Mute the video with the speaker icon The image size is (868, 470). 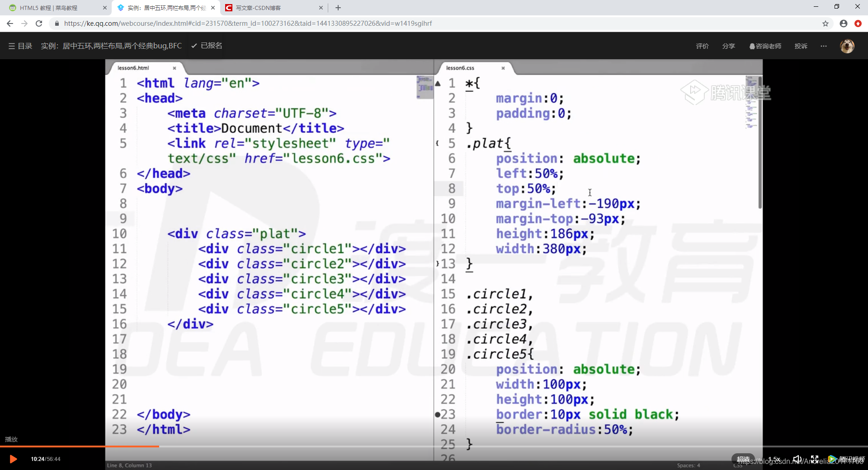[x=797, y=459]
